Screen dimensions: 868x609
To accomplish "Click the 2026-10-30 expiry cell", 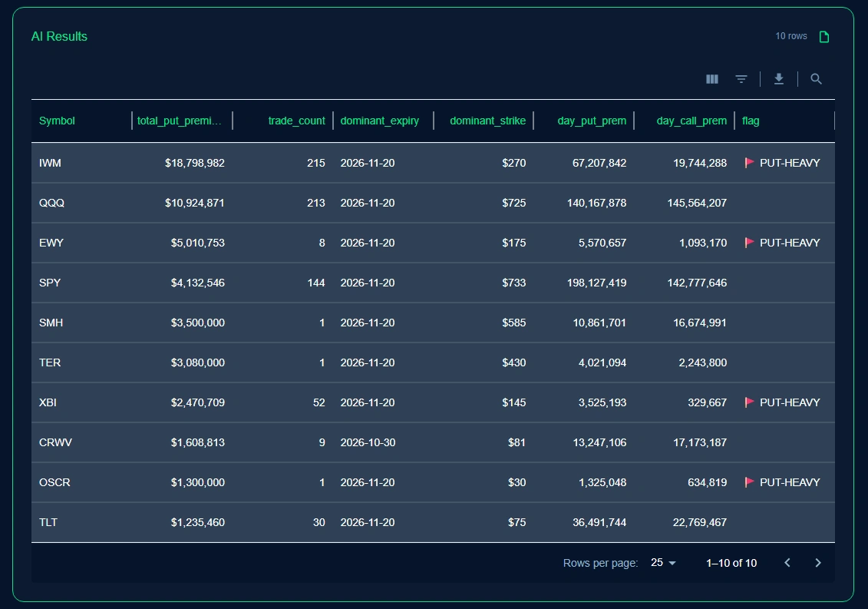I will click(368, 442).
